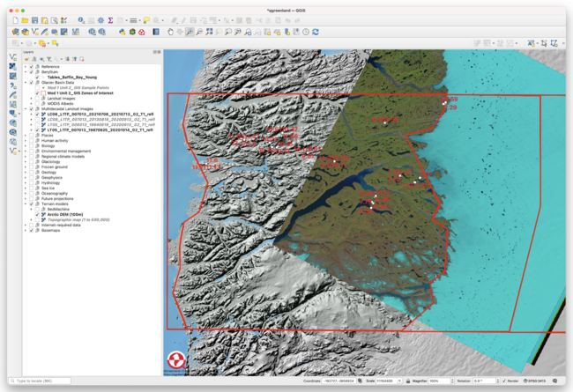573x392 pixels.
Task: Click the Save Project icon
Action: pos(33,20)
